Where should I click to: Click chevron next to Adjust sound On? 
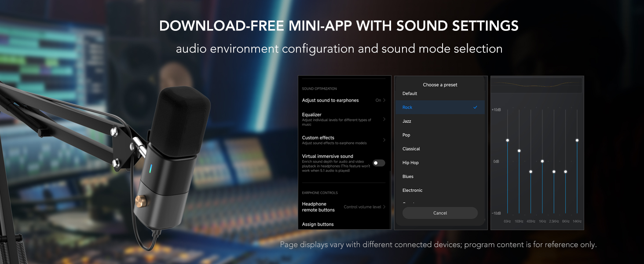click(x=384, y=100)
